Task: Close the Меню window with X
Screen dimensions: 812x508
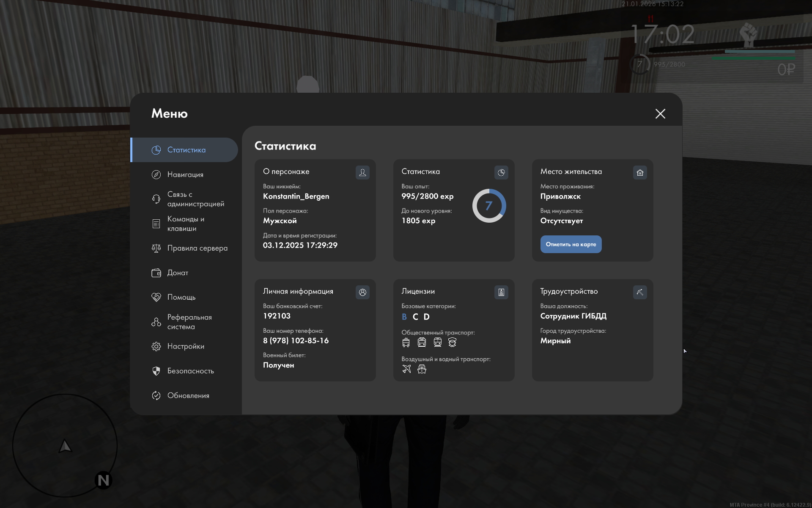Action: pyautogui.click(x=660, y=113)
